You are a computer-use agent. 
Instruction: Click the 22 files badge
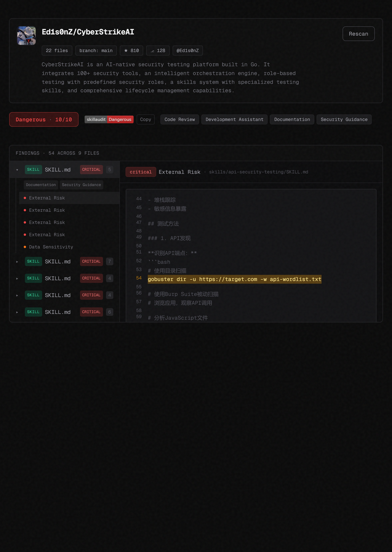(57, 51)
